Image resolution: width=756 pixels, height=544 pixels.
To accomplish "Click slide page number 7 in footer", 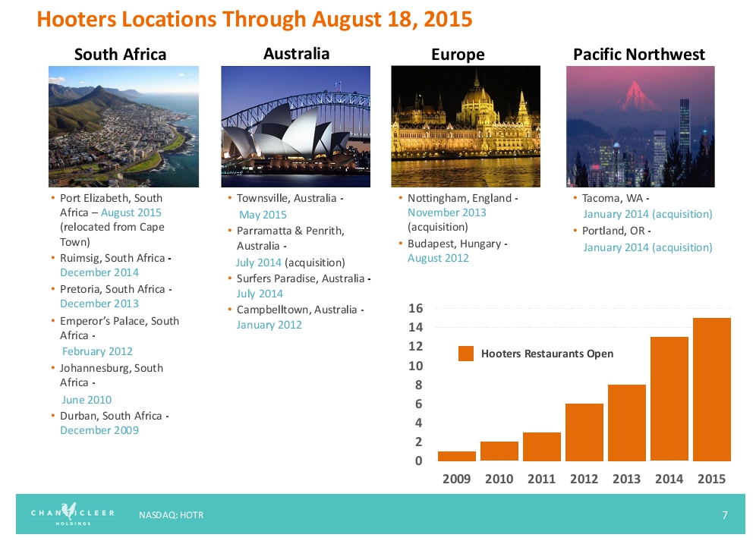I will tap(724, 515).
